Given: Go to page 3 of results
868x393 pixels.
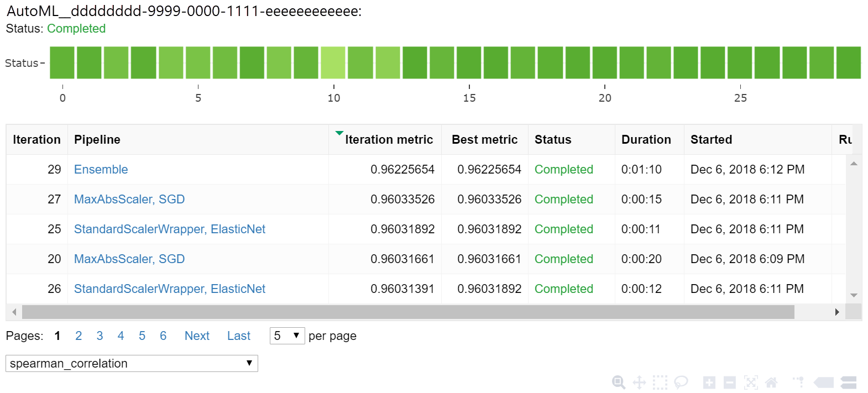Looking at the screenshot, I should pyautogui.click(x=100, y=336).
